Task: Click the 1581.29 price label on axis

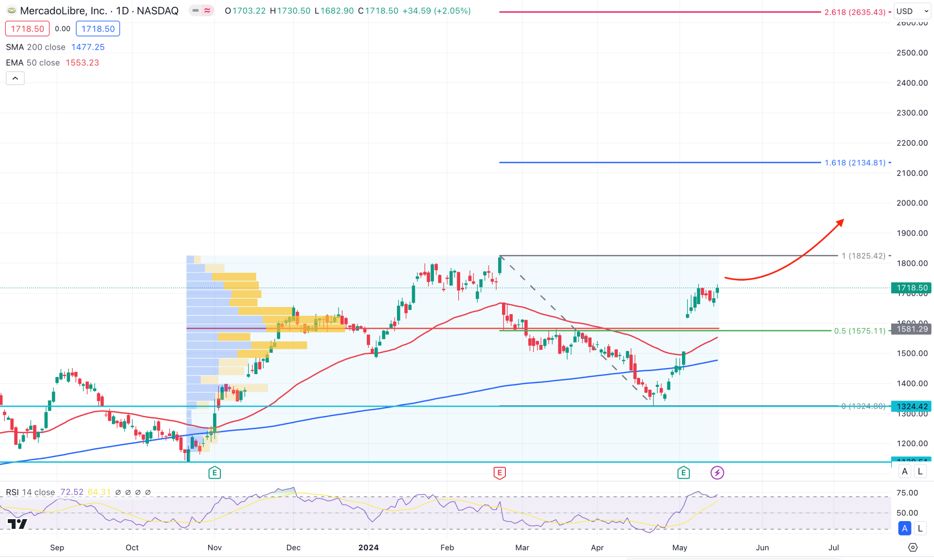Action: pos(912,329)
